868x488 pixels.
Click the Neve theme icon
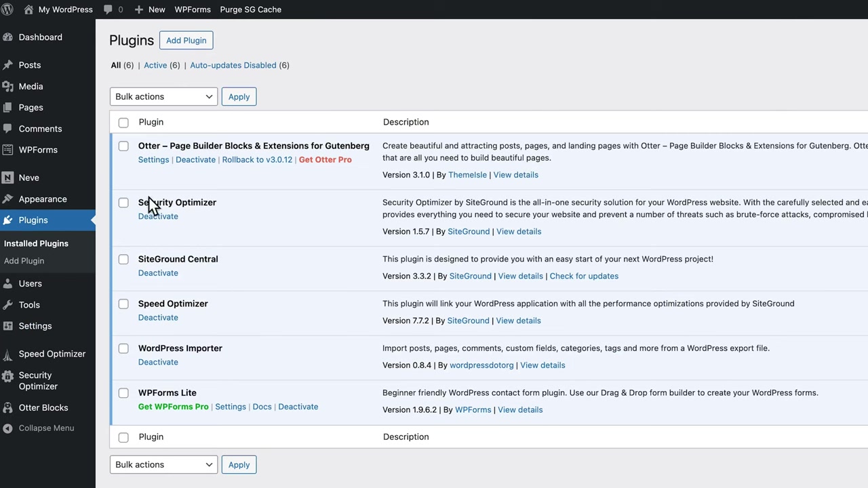coord(7,178)
